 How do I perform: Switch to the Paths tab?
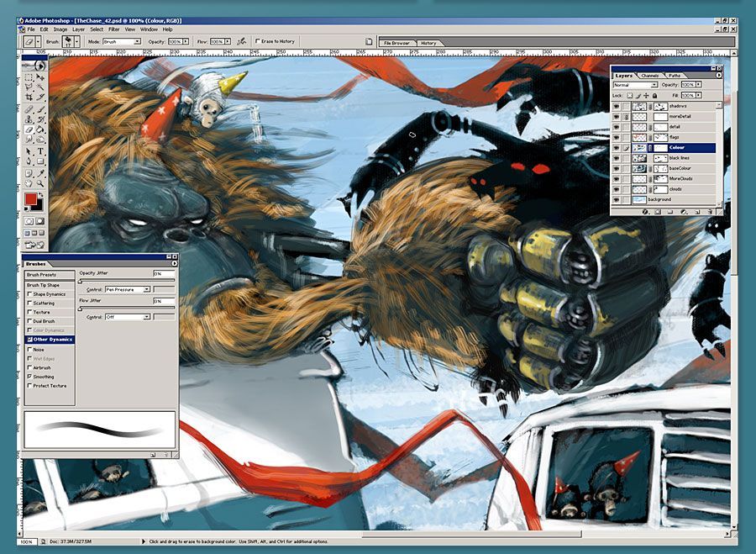(675, 76)
